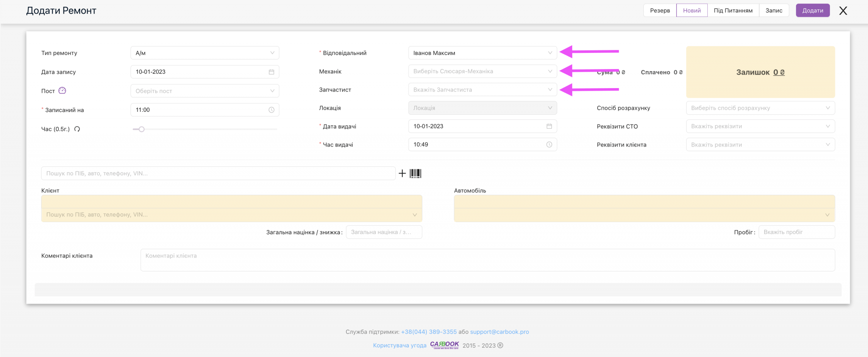The width and height of the screenshot is (868, 357).
Task: Open calendar icon in Дата видачі field
Action: coord(549,126)
